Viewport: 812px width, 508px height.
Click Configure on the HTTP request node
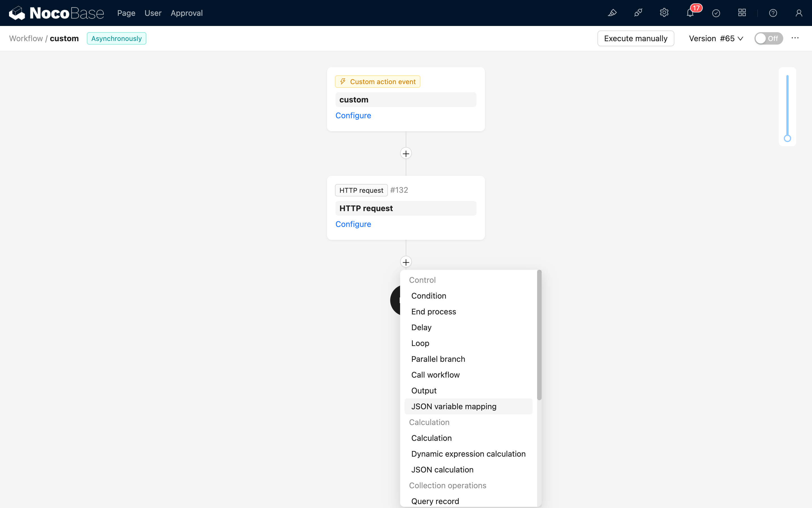coord(353,224)
